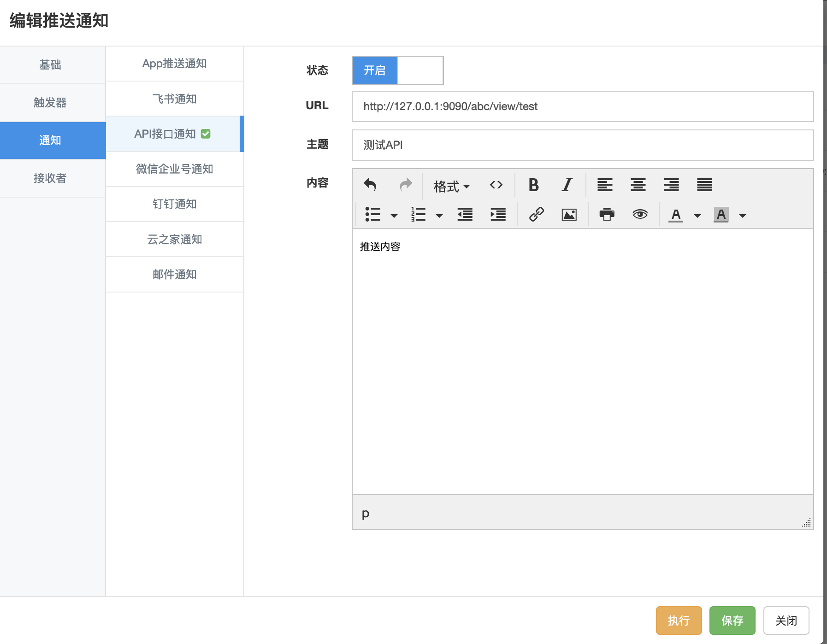This screenshot has height=644, width=827.
Task: Preview content with the eye icon
Action: (x=640, y=215)
